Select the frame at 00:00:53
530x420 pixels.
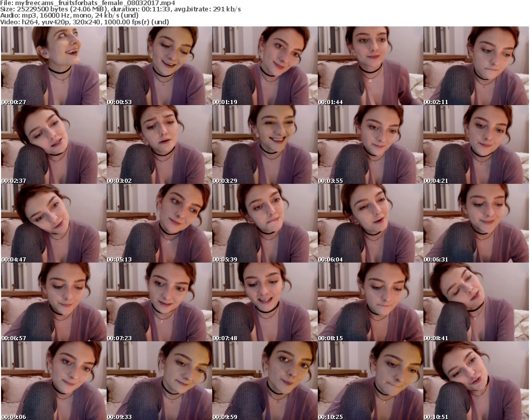[x=159, y=66]
